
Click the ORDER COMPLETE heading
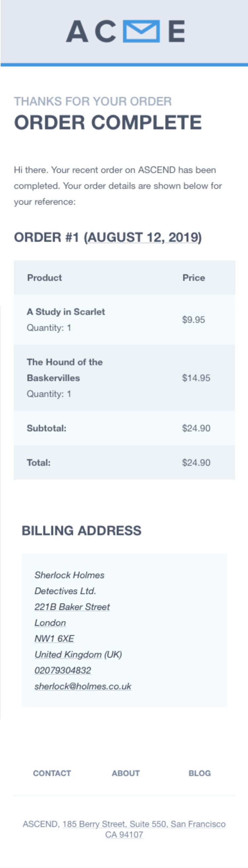point(108,122)
